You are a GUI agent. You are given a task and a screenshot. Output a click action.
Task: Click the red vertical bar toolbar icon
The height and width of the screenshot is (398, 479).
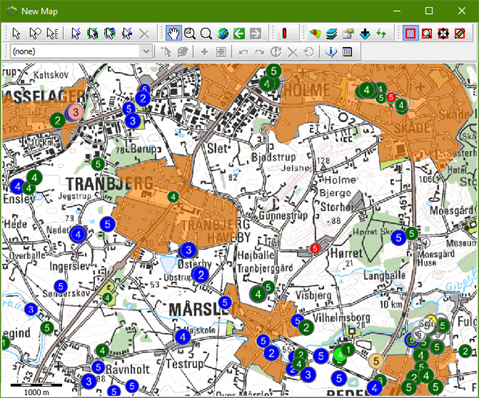[x=284, y=33]
